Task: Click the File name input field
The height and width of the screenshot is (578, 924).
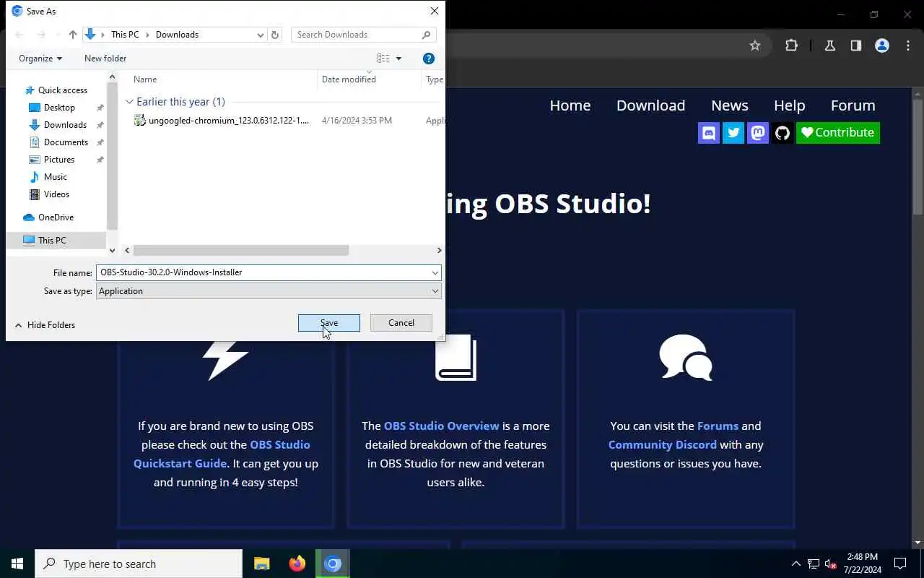Action: (x=263, y=272)
